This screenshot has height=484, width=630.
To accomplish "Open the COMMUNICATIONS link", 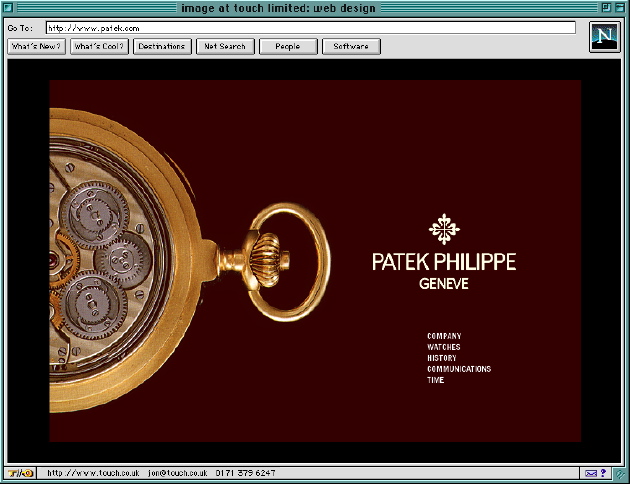I will (x=459, y=369).
